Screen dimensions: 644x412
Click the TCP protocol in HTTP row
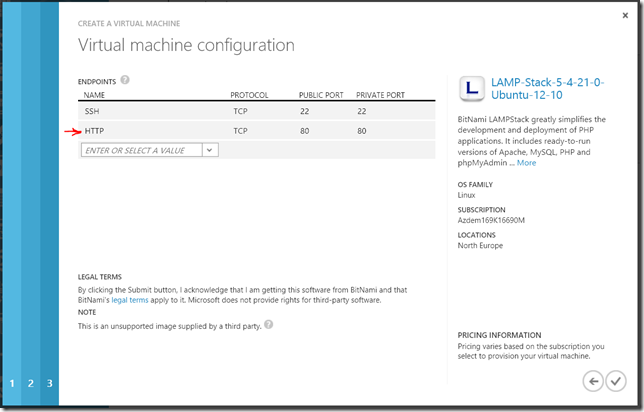click(x=241, y=131)
